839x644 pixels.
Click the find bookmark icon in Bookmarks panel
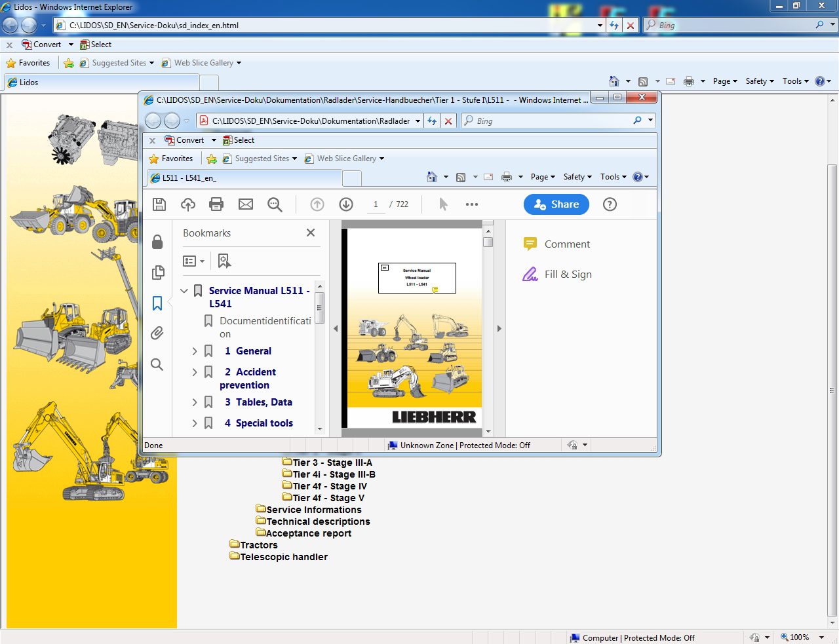point(224,261)
